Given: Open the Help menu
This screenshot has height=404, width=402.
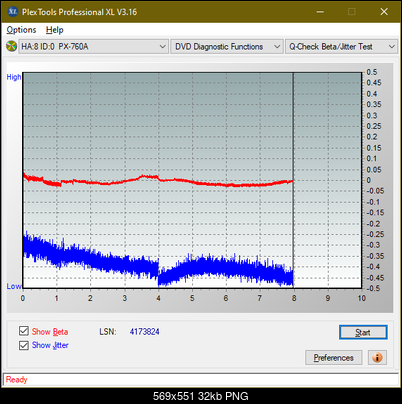Looking at the screenshot, I should tap(55, 30).
